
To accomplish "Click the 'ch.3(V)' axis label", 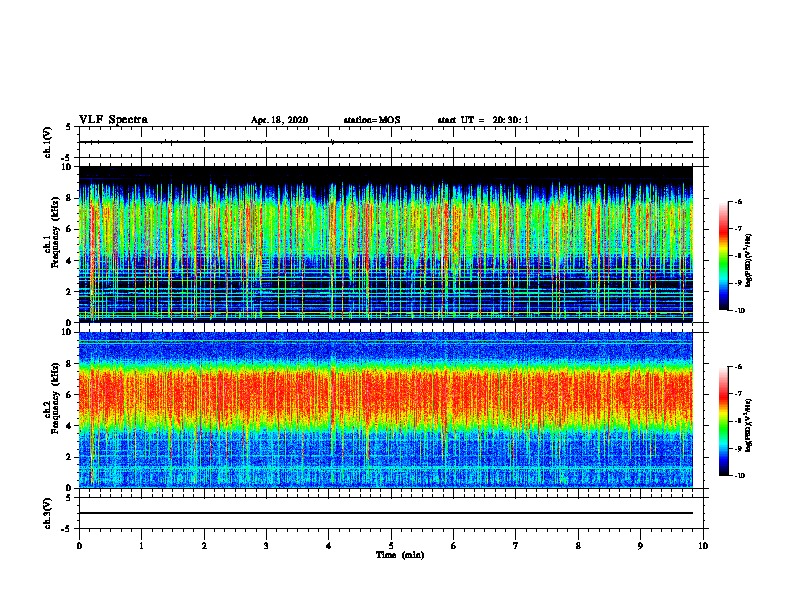I will point(47,513).
